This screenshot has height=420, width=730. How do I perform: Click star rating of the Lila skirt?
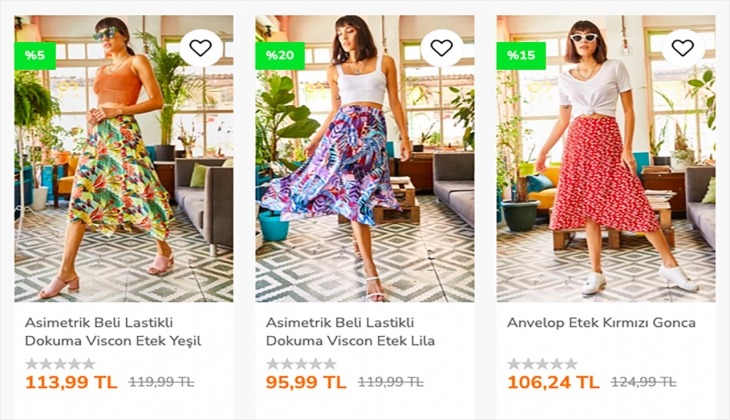pos(301,364)
